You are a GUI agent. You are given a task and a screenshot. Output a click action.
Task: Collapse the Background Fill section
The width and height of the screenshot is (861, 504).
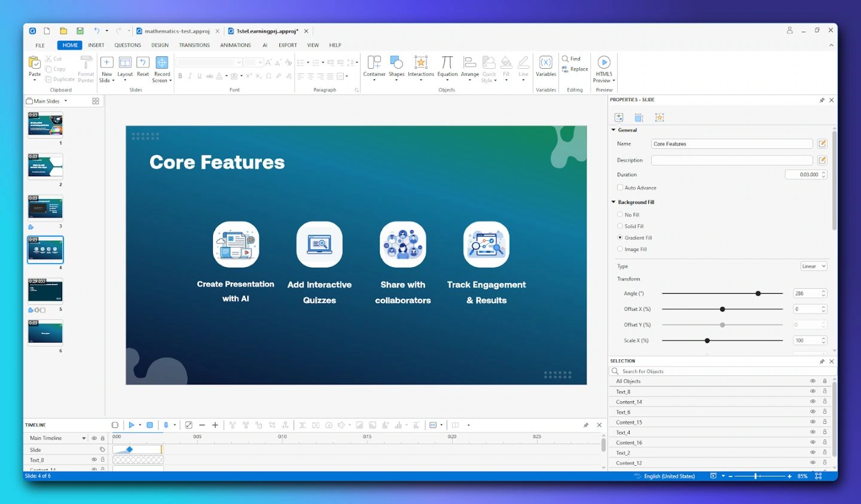point(613,202)
